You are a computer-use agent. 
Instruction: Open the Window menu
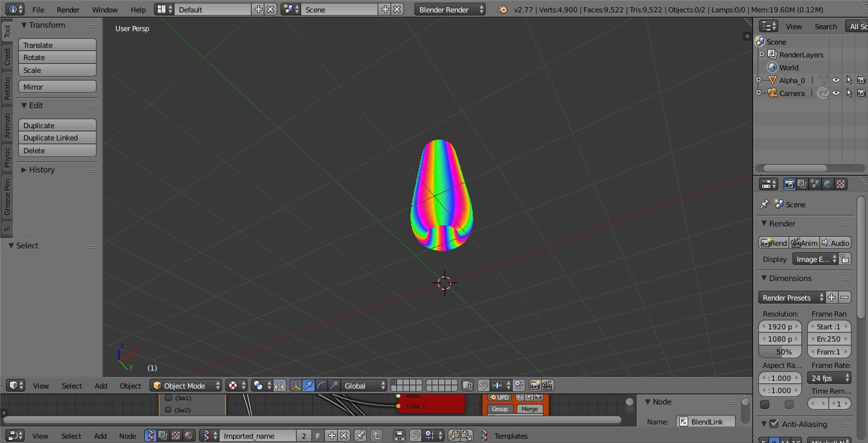click(105, 9)
